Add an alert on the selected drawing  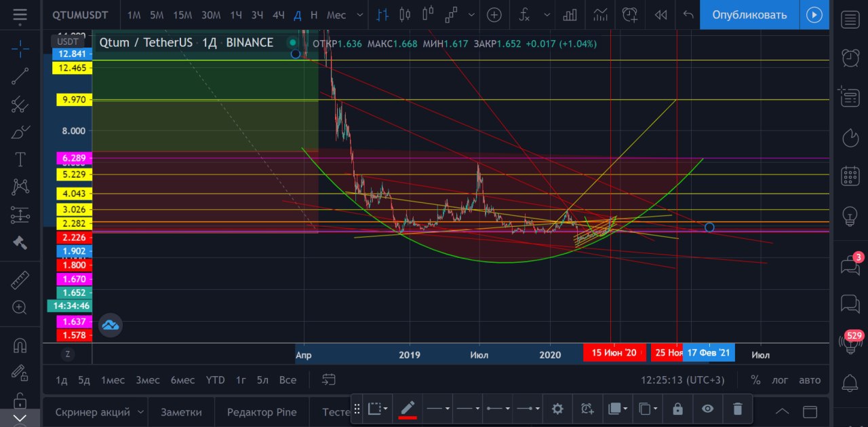587,409
